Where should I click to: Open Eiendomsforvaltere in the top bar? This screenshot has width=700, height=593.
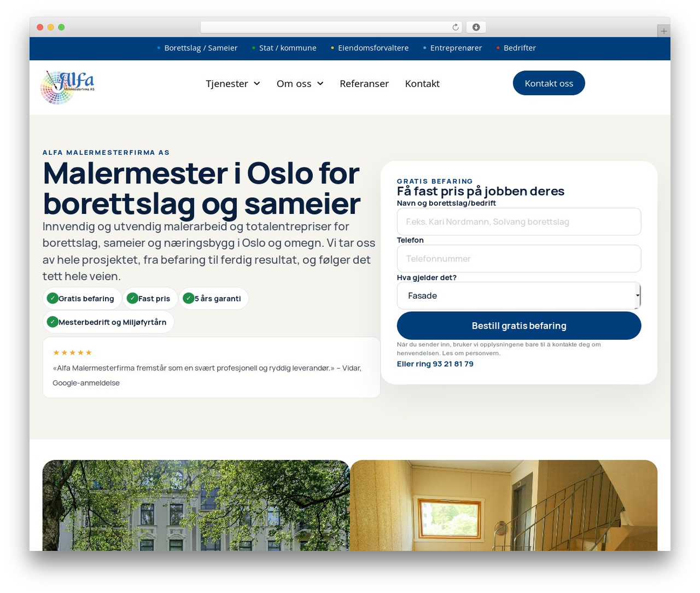point(374,48)
